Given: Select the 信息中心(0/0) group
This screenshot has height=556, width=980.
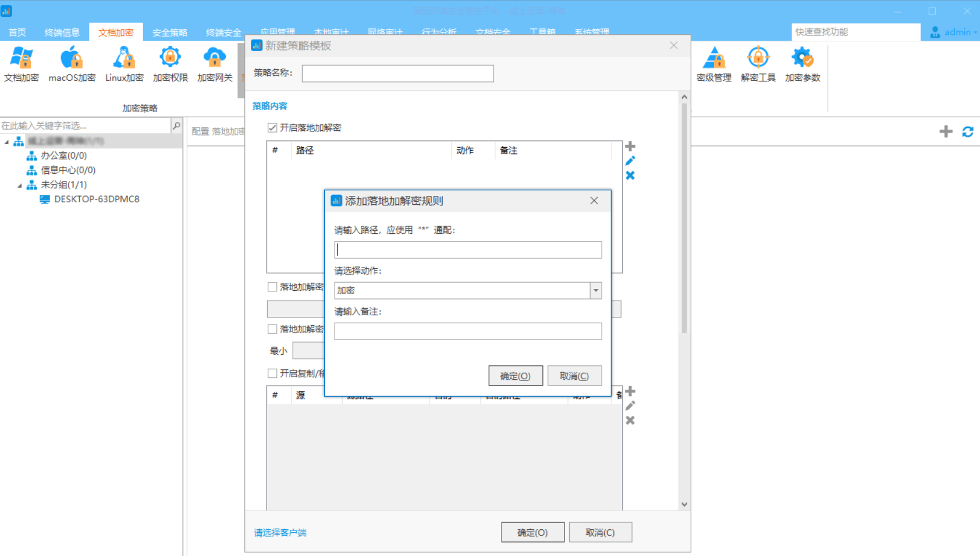Looking at the screenshot, I should pyautogui.click(x=68, y=170).
